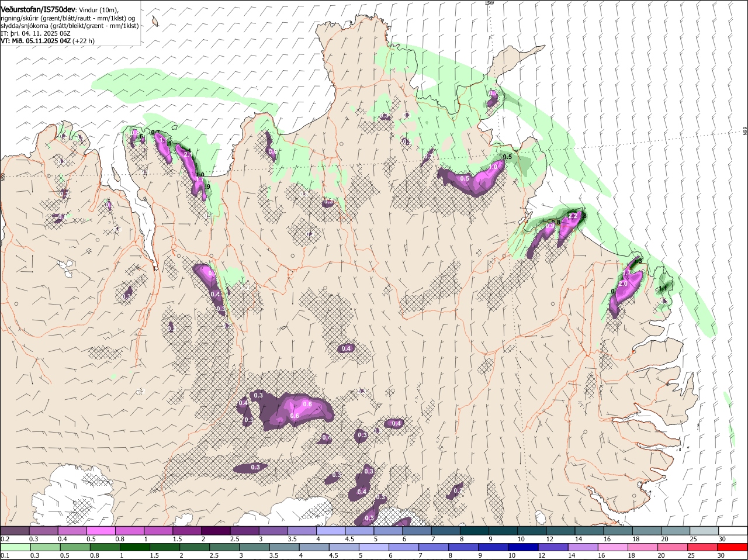The width and height of the screenshot is (748, 560).
Task: Select upper legend swatch labeled 3.5
Action: click(302, 530)
